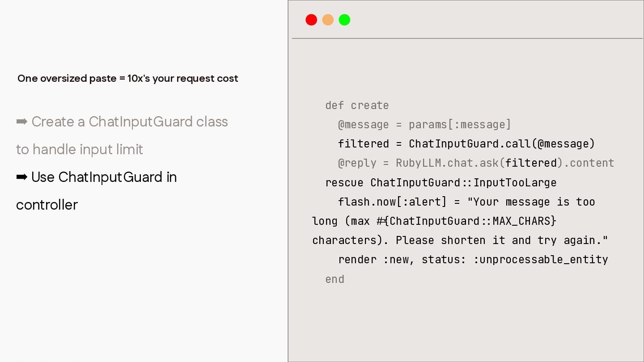The width and height of the screenshot is (644, 362).
Task: Click 'flash.now[:alert]' in the code
Action: pyautogui.click(x=392, y=202)
